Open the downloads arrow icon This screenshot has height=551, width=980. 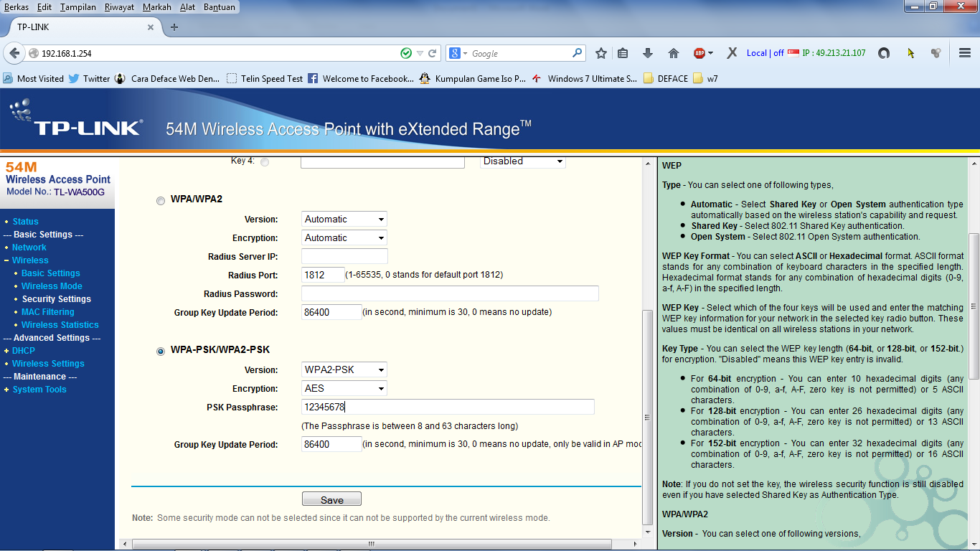click(648, 53)
